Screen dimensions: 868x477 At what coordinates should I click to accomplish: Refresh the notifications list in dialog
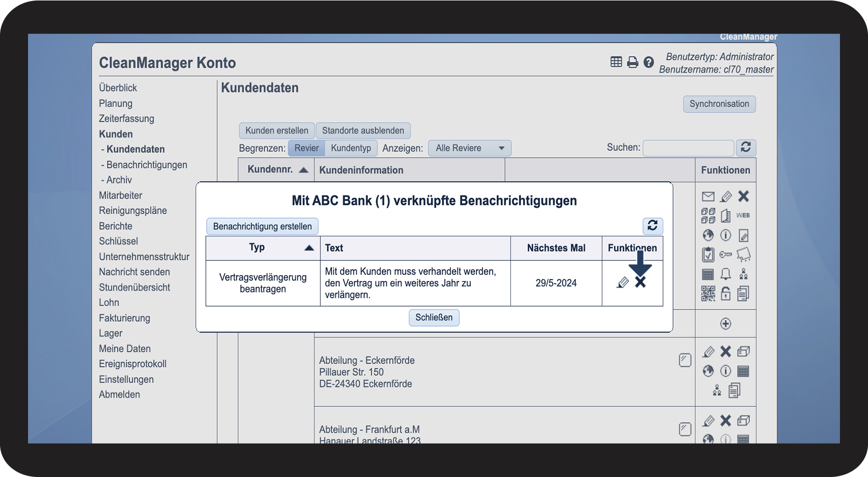653,225
